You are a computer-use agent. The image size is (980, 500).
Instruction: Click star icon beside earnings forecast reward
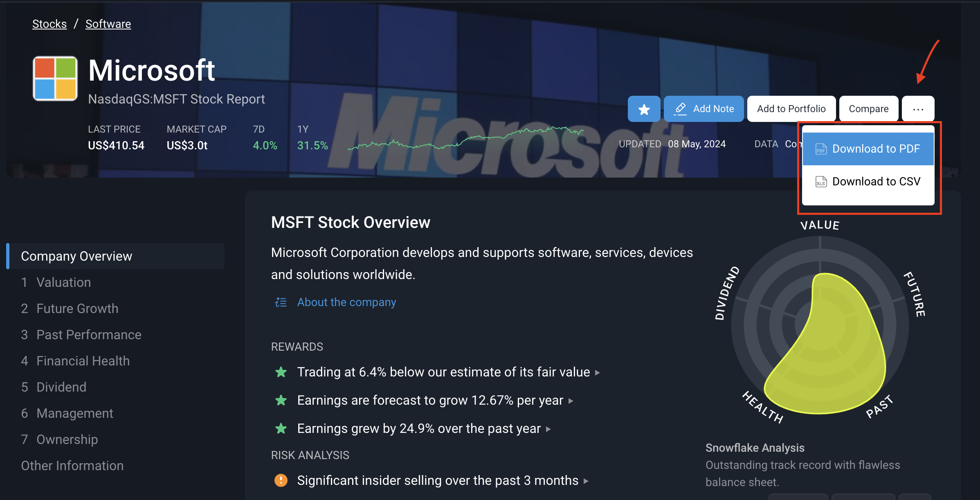[281, 400]
